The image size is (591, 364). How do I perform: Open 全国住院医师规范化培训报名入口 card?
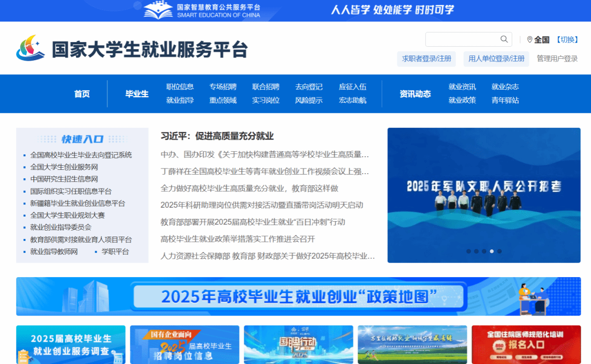[527, 345]
